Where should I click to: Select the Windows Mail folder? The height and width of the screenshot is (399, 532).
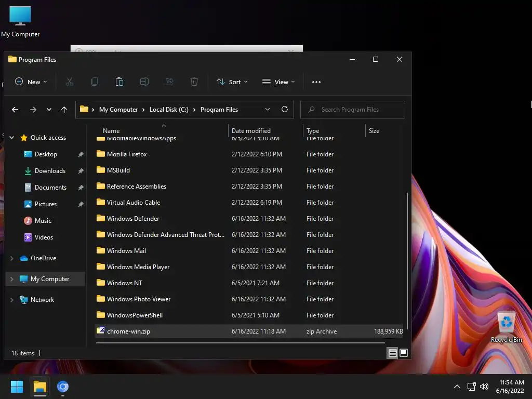pos(249,251)
